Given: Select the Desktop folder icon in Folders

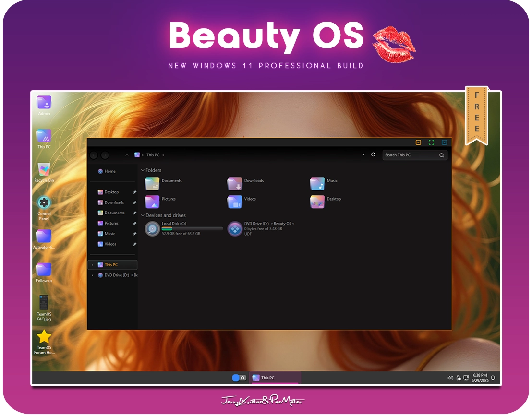Looking at the screenshot, I should [317, 202].
